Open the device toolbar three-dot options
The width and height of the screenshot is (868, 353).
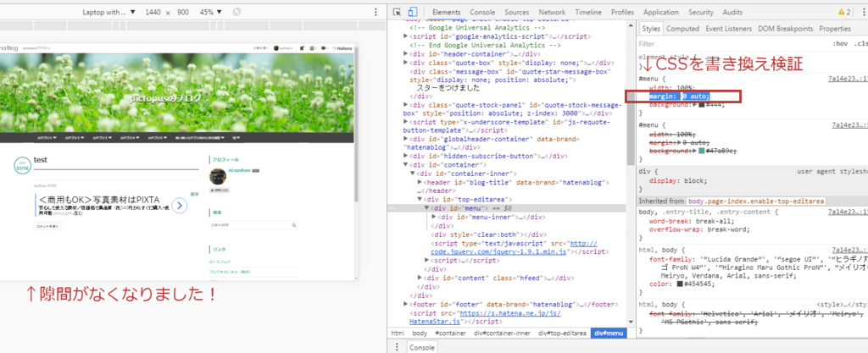[x=376, y=12]
